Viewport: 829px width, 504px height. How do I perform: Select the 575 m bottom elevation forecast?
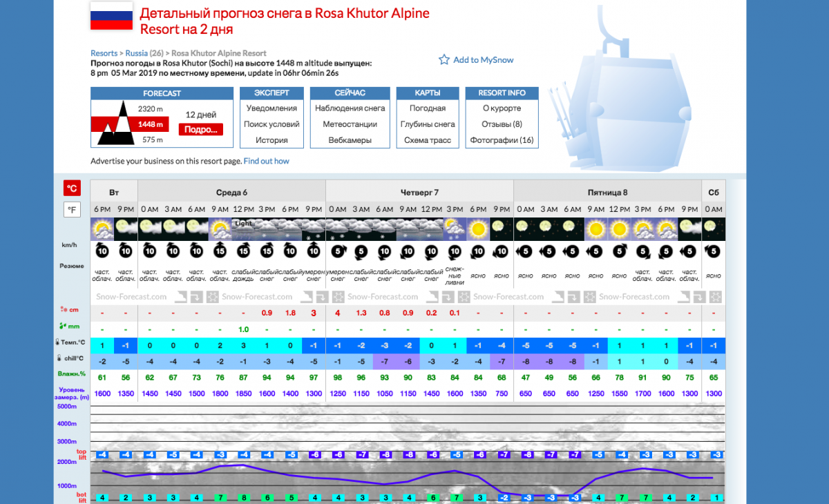click(153, 140)
